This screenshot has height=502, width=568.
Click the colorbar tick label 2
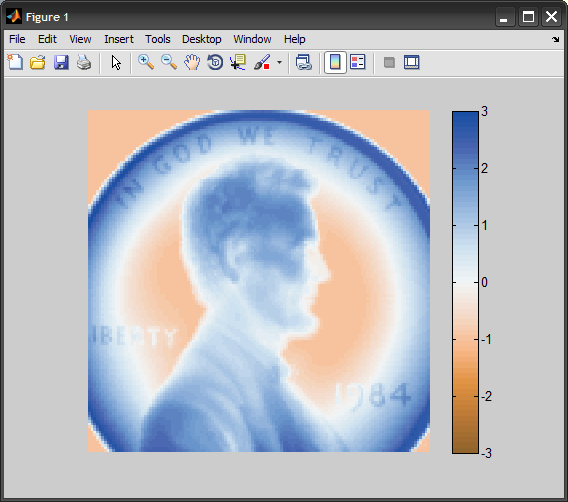484,168
